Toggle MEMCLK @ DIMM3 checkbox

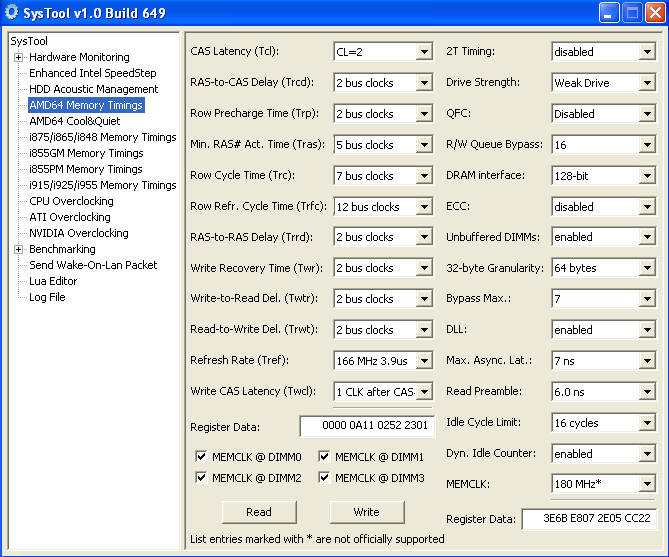pos(324,477)
